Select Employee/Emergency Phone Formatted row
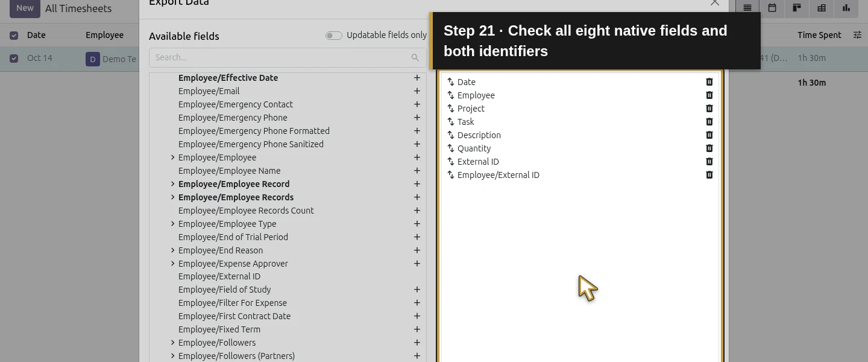Viewport: 868px width, 362px height. 254,131
